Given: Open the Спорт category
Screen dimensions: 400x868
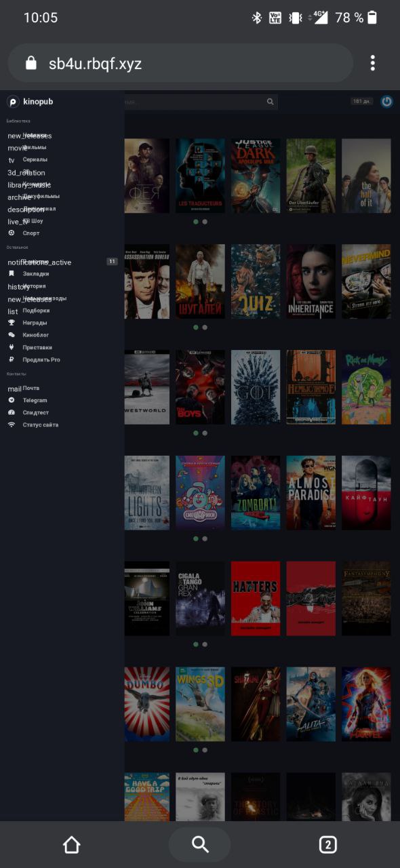Looking at the screenshot, I should 31,233.
